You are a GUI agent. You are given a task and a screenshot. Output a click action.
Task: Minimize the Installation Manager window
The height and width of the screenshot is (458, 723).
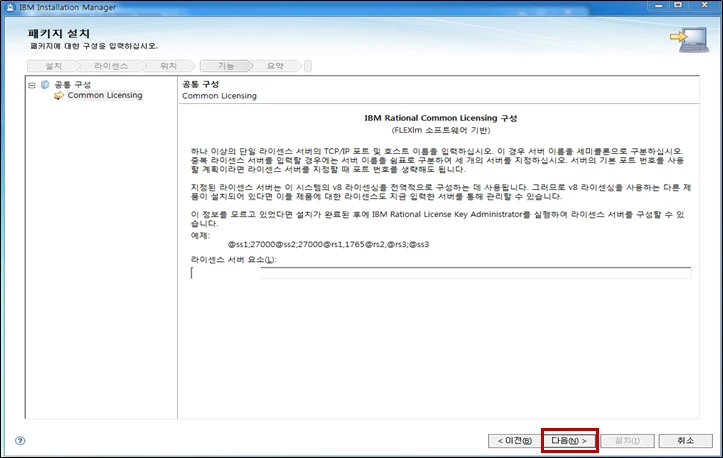coord(664,6)
